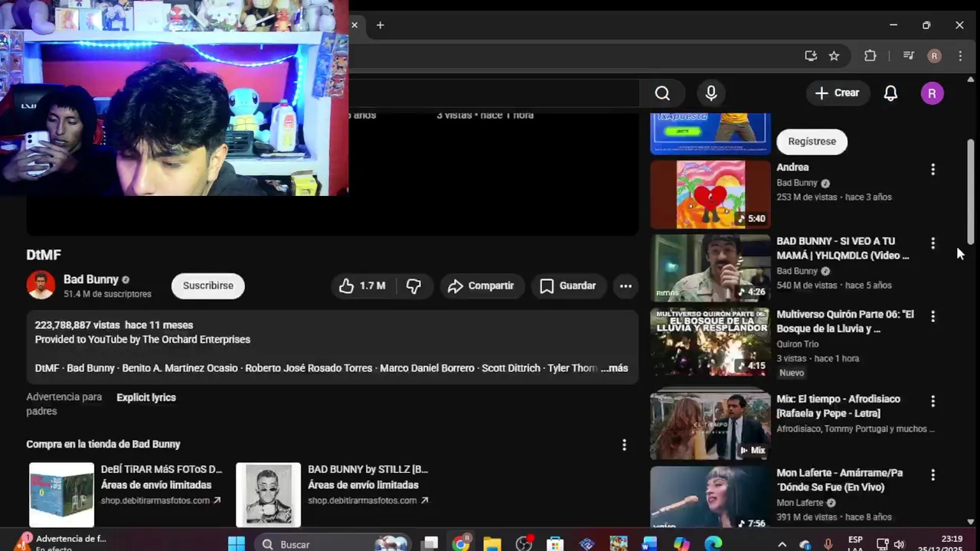Screen dimensions: 980x551
Task: Expand description with ...más
Action: [614, 368]
